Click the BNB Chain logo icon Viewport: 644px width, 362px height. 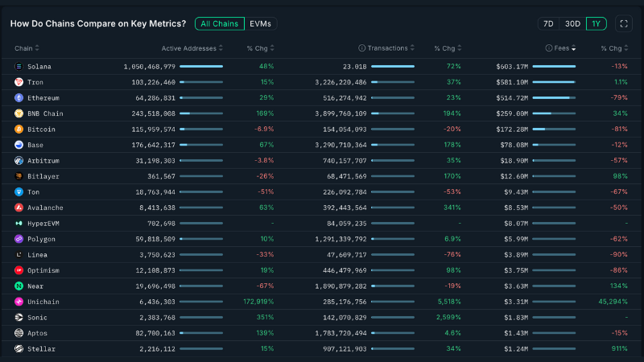tap(19, 113)
